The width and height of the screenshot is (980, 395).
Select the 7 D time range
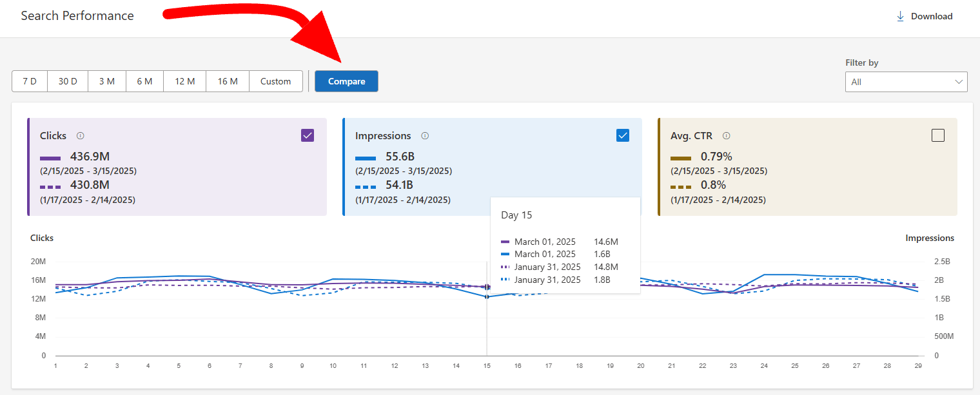tap(29, 81)
